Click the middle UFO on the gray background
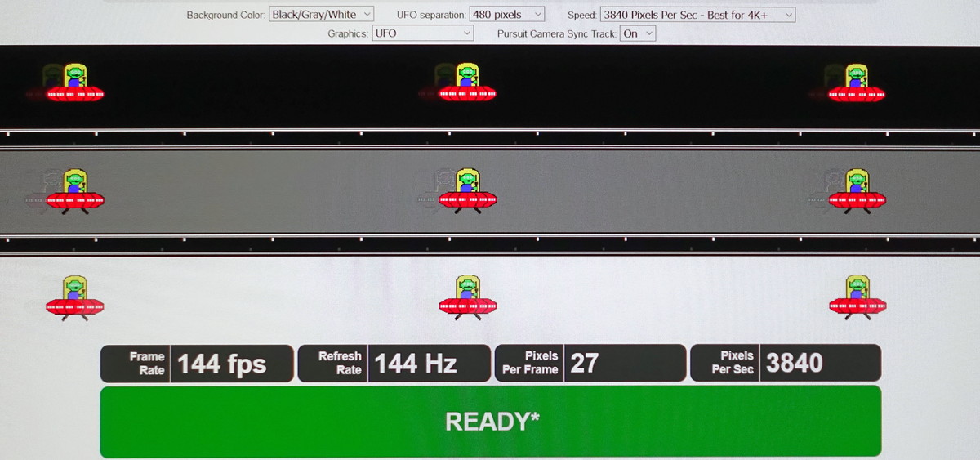This screenshot has height=460, width=980. point(467,191)
